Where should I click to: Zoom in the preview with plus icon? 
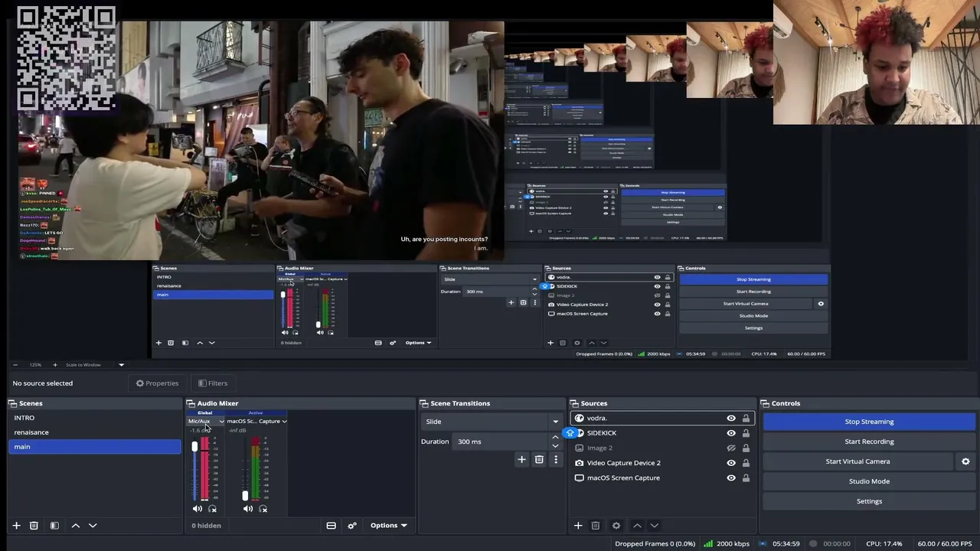[54, 365]
